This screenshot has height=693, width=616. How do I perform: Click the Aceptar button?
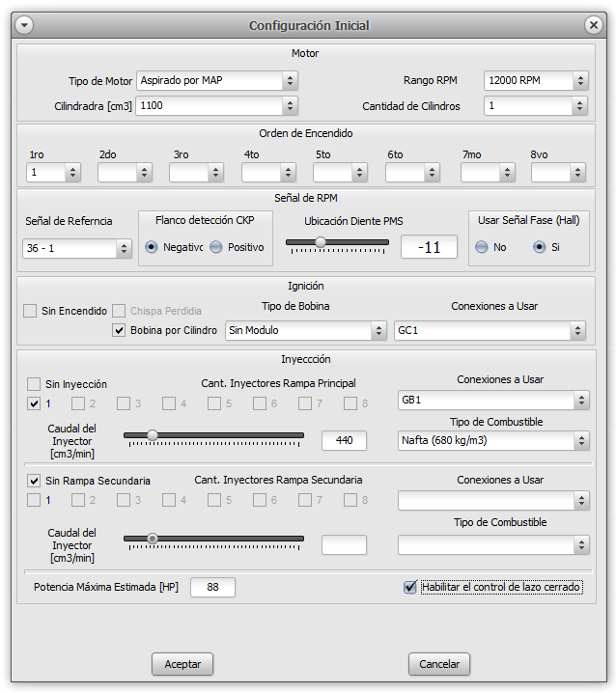pos(182,664)
